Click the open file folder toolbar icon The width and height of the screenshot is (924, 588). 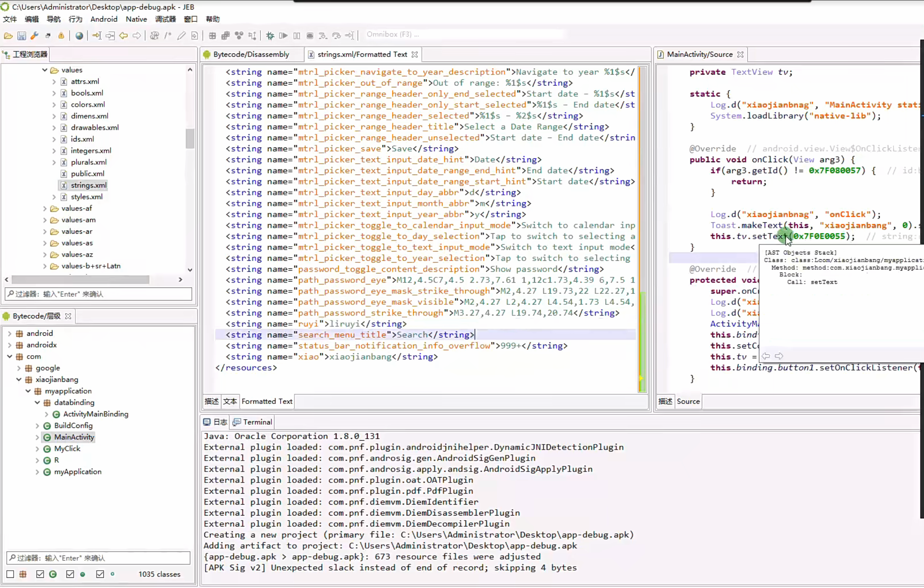pyautogui.click(x=8, y=36)
